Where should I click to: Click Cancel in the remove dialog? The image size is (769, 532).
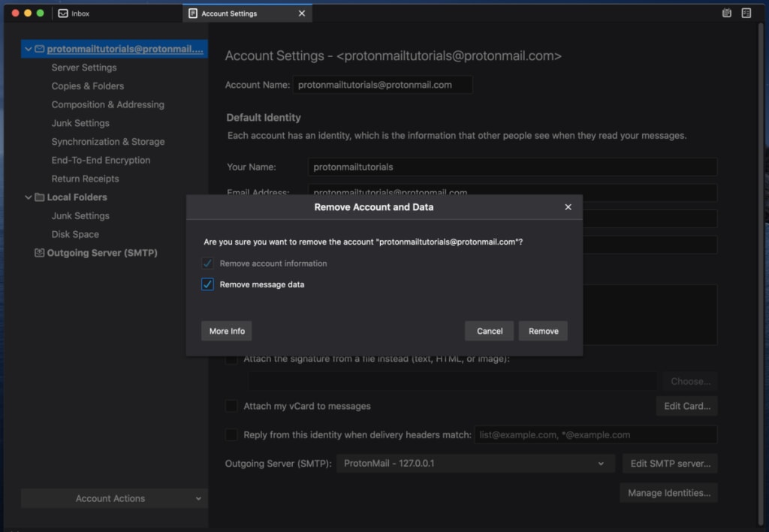coord(490,331)
